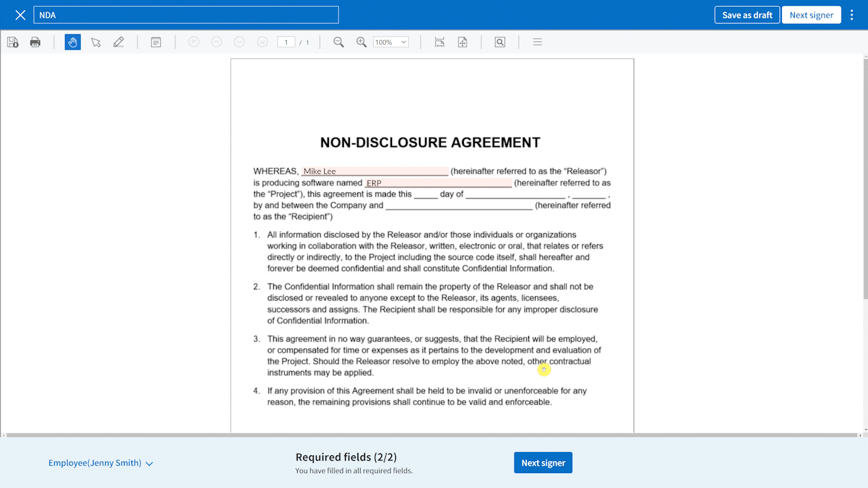Click the Required fields (2/2) text
Image resolution: width=868 pixels, height=488 pixels.
tap(347, 457)
